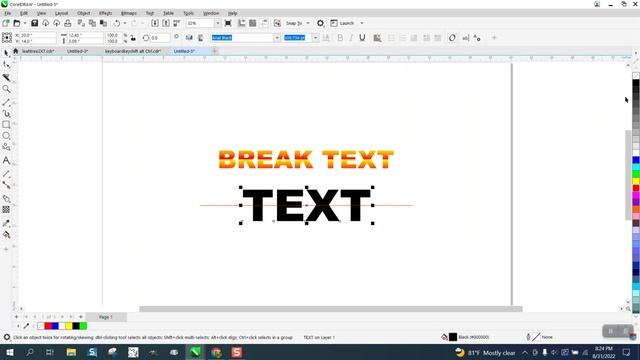Click the Print icon in toolbar
640x360 pixels.
67,23
